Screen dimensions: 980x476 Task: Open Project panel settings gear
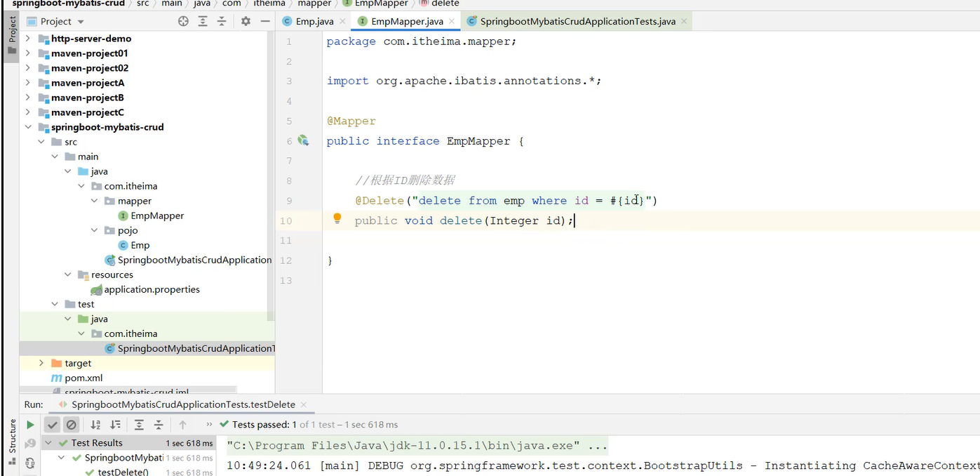(x=246, y=22)
